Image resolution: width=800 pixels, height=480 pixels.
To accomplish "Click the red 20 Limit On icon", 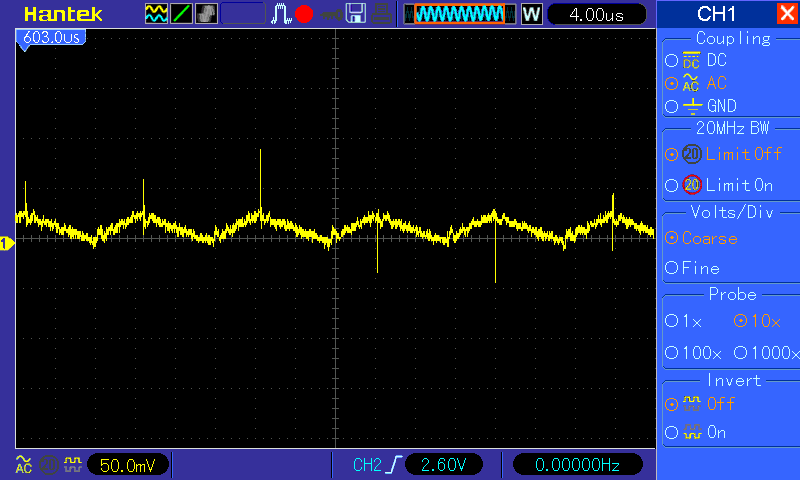I will click(x=692, y=185).
